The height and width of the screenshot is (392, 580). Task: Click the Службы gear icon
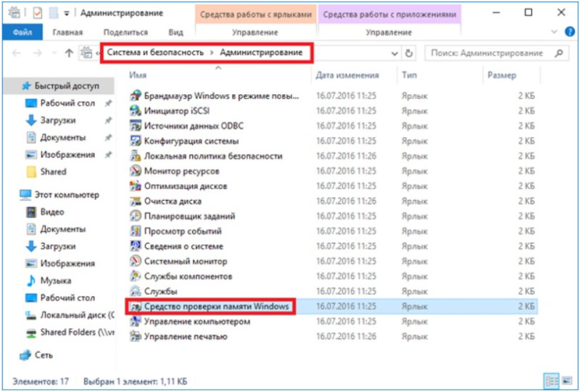pos(136,291)
